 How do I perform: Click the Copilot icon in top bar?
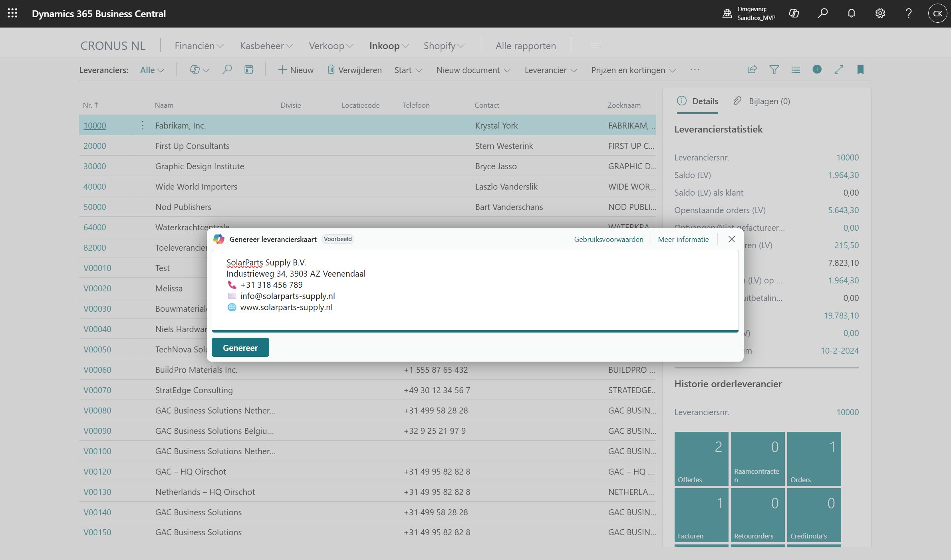pos(794,14)
